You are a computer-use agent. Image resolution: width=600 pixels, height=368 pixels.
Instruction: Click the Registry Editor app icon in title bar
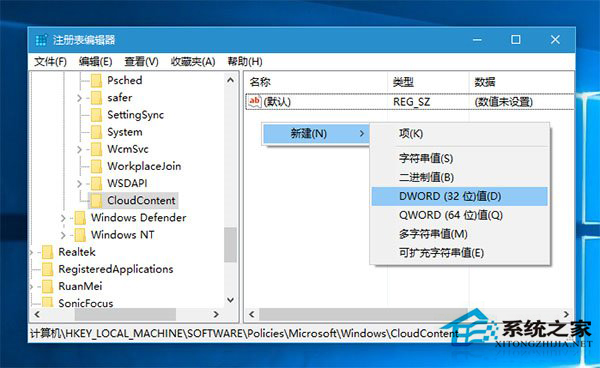click(x=41, y=40)
